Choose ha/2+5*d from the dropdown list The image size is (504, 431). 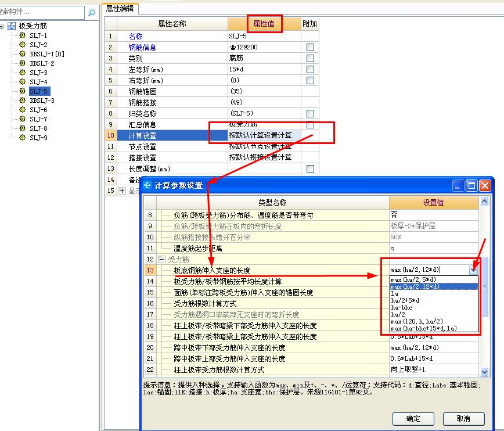pyautogui.click(x=434, y=300)
